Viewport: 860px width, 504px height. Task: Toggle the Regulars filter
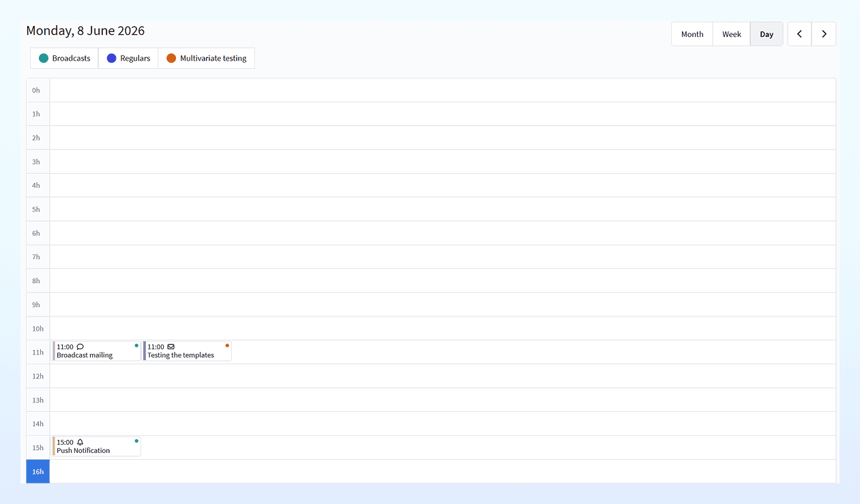128,58
